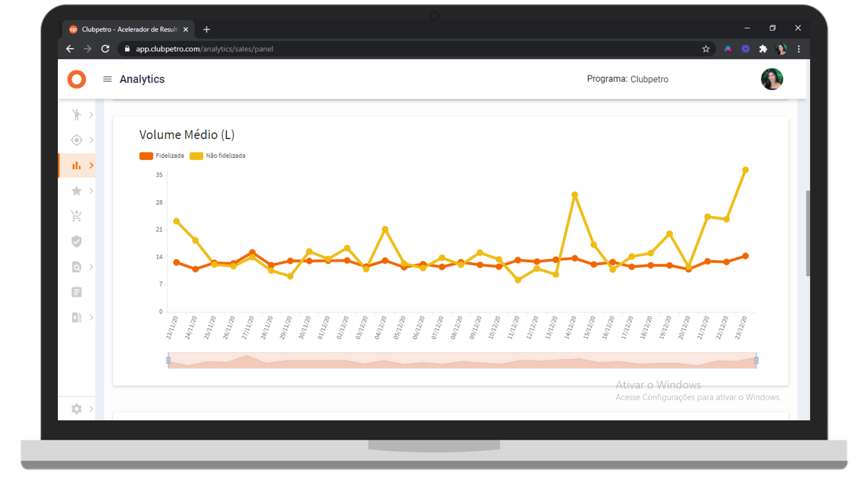Reload the page with refresh button
Viewport: 868px width, 488px height.
coord(105,49)
